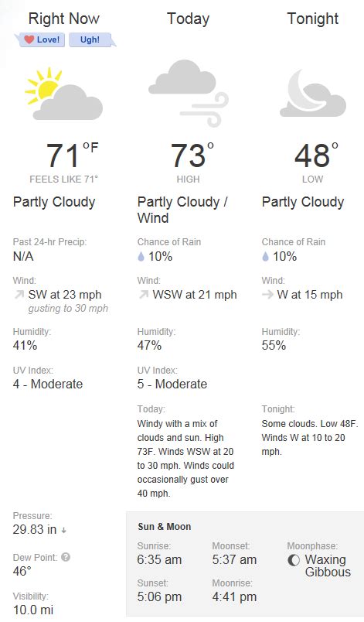Click the raindrop icon in Today's rain chance
The image size is (364, 622).
(x=141, y=257)
